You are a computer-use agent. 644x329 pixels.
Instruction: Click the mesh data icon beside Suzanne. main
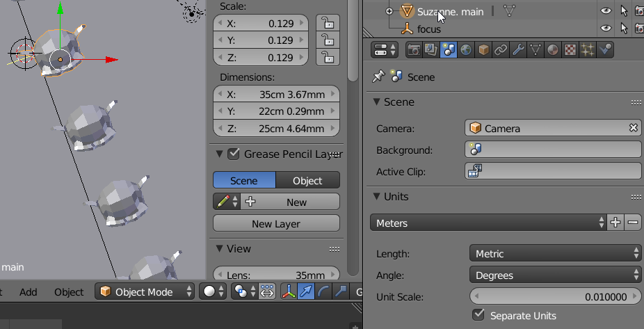pos(509,12)
